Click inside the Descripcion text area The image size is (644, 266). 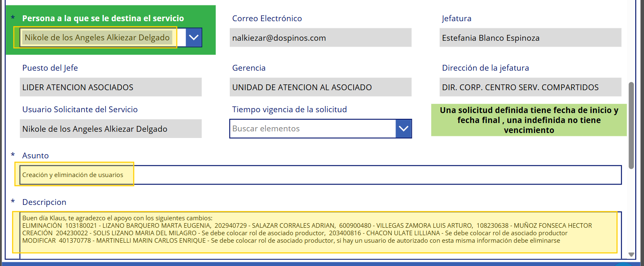318,233
